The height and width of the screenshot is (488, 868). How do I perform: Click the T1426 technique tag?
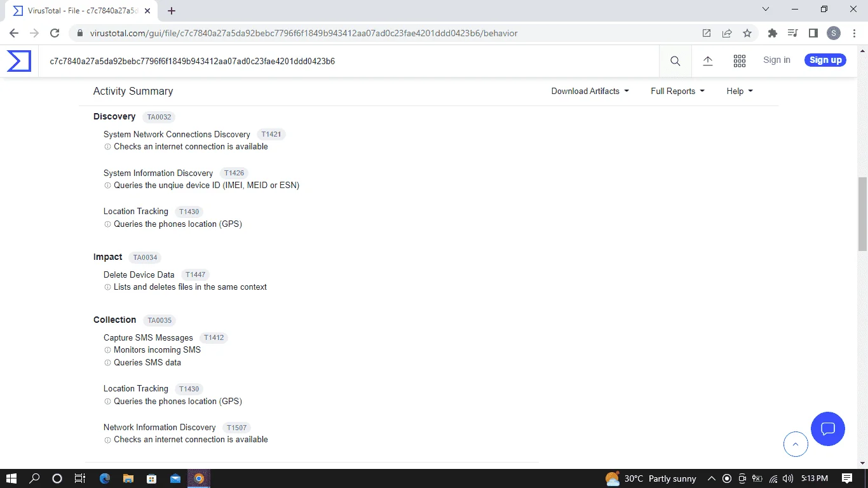click(x=234, y=173)
